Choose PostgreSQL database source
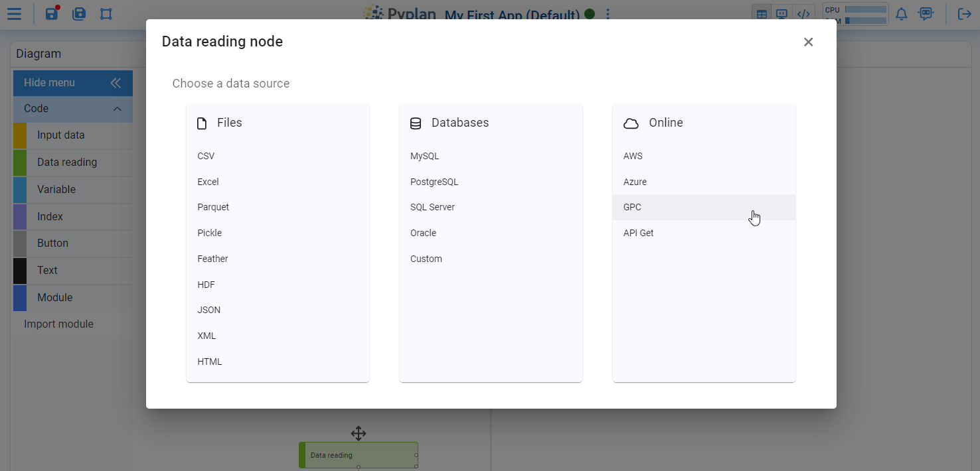The width and height of the screenshot is (980, 471). (434, 182)
